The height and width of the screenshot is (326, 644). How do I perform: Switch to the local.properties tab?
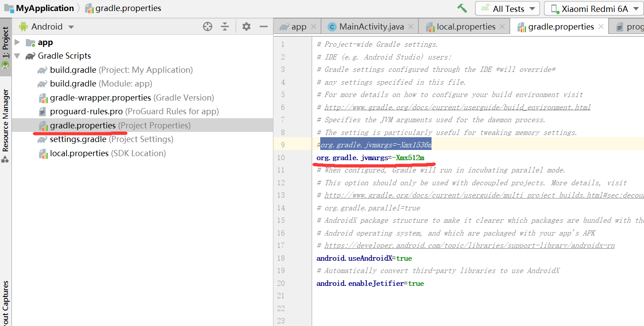pos(466,26)
